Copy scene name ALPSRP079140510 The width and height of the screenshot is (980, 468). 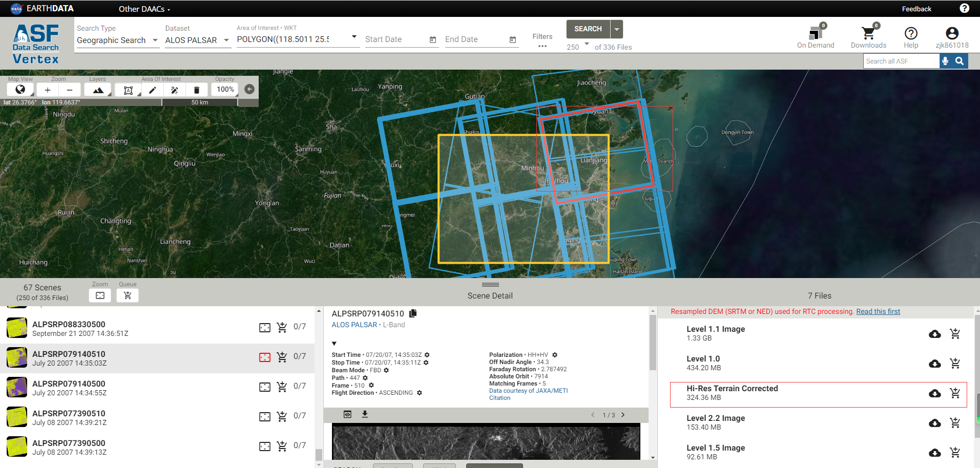[x=413, y=313]
